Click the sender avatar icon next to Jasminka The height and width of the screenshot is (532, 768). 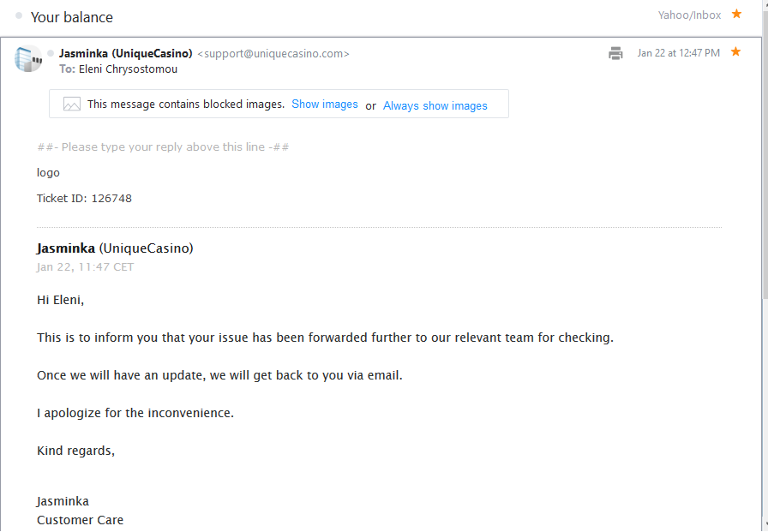(27, 59)
